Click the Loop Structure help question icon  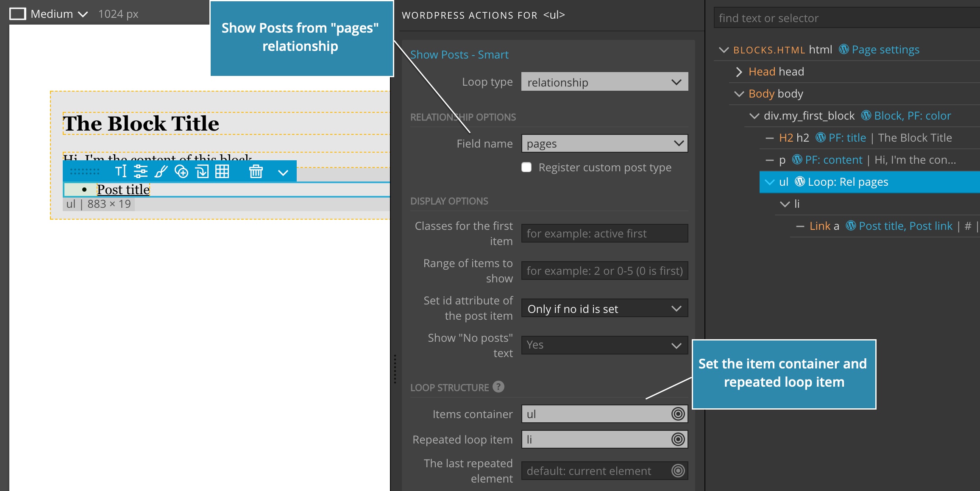[x=498, y=387]
